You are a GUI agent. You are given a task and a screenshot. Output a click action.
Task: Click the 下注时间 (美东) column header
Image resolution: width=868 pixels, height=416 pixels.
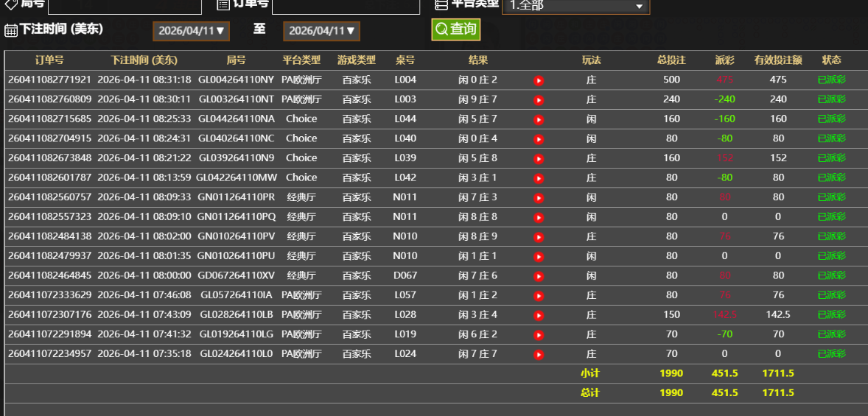144,60
